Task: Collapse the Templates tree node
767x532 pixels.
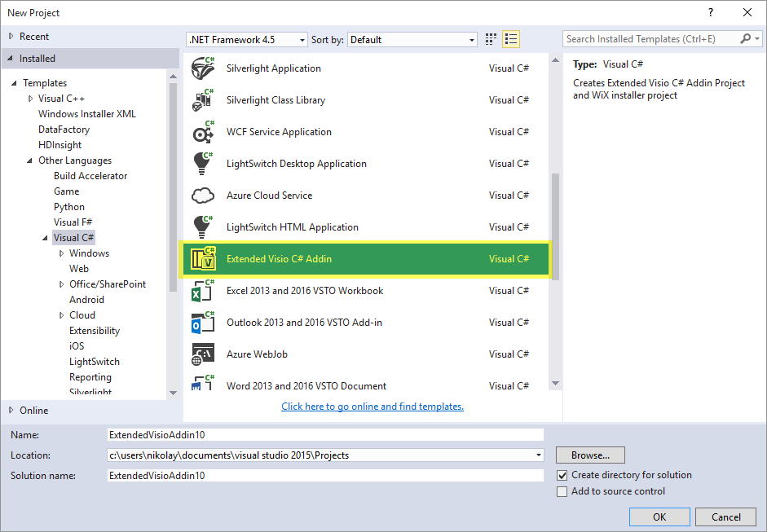Action: pyautogui.click(x=14, y=83)
